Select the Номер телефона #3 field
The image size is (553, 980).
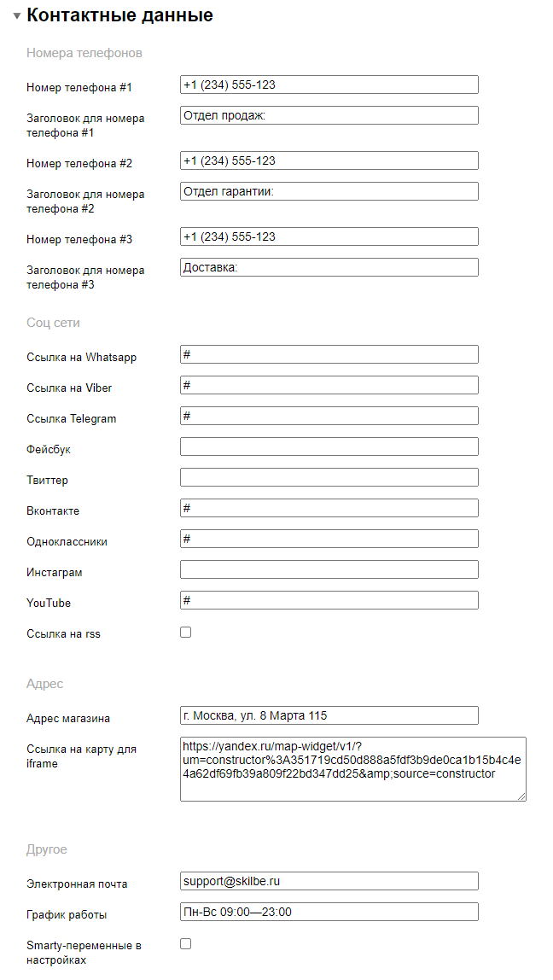coord(329,236)
